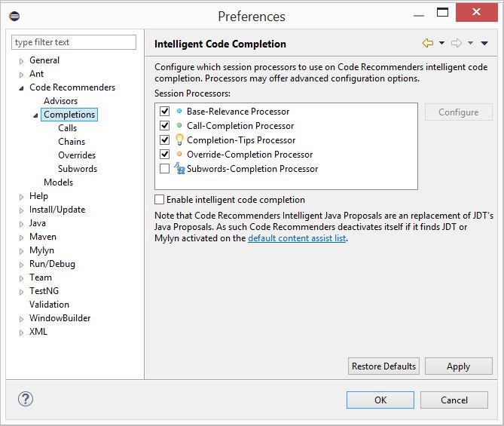This screenshot has width=504, height=426.
Task: Open the Calls preference page
Action: pos(68,128)
